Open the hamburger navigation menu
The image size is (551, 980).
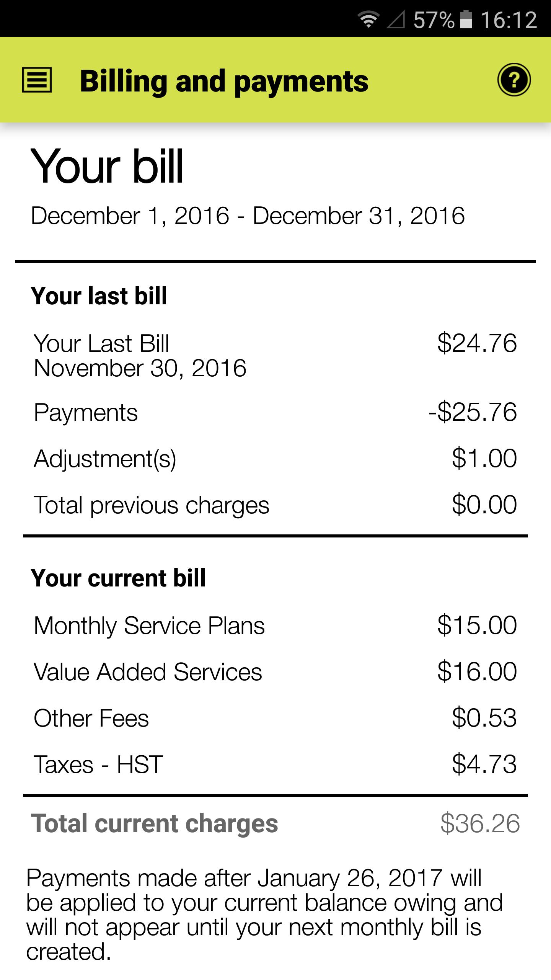(37, 80)
